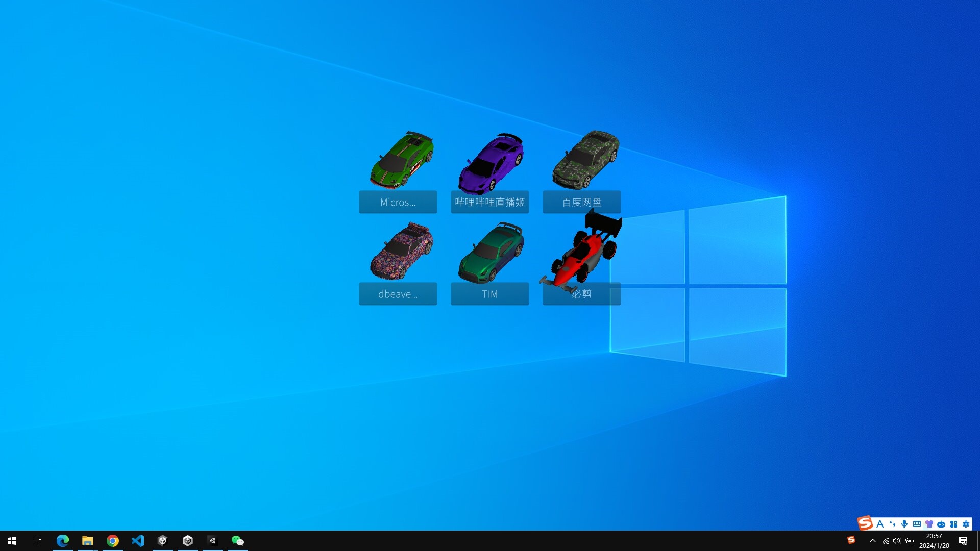
Task: Toggle the Sogou on-screen soft keyboard
Action: click(917, 524)
